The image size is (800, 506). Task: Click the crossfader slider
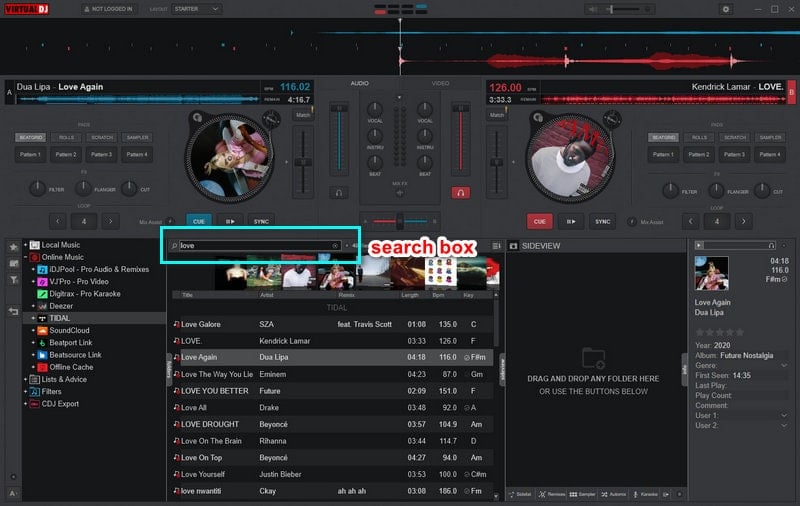(399, 221)
